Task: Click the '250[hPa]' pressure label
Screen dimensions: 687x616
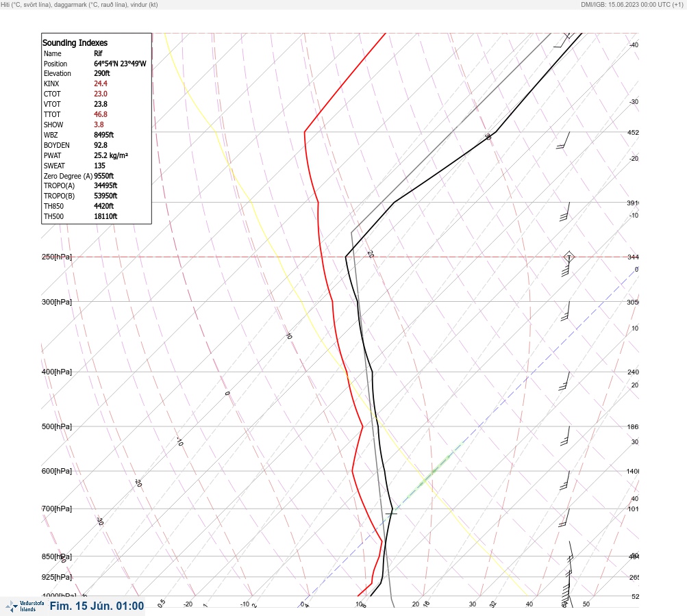Action: tap(57, 257)
